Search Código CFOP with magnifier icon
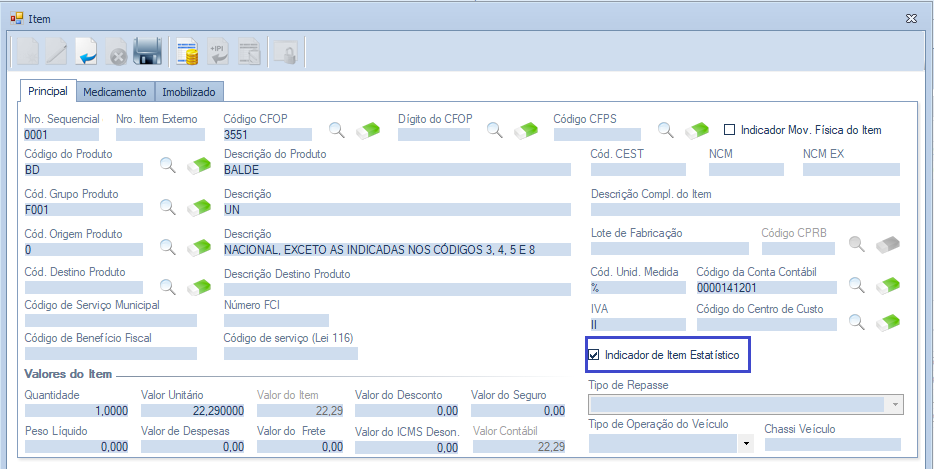 click(337, 129)
